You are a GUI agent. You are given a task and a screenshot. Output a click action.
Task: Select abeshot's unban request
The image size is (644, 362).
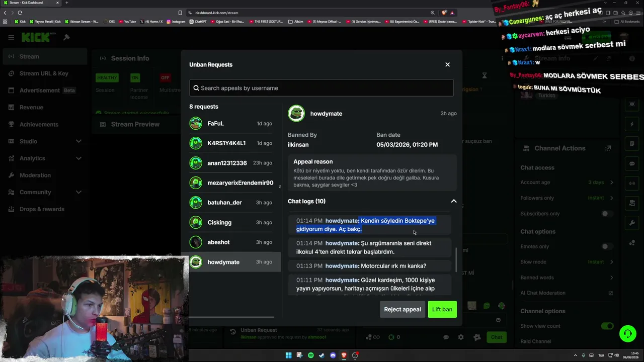(x=231, y=242)
